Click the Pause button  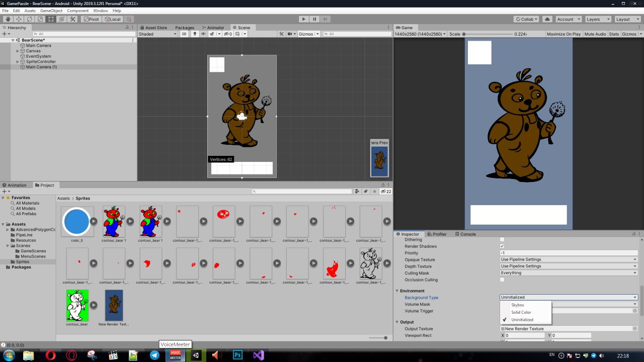(314, 19)
